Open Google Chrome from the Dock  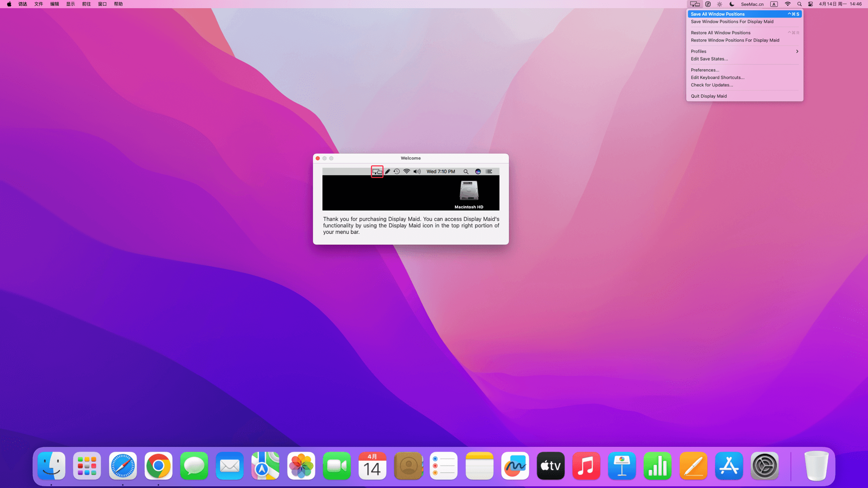click(158, 466)
